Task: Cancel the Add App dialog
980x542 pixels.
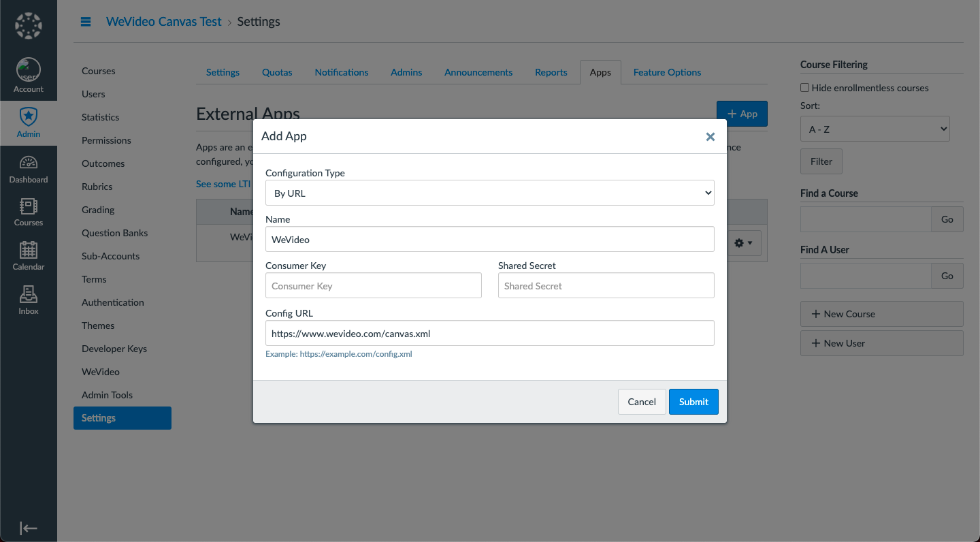Action: pos(642,402)
